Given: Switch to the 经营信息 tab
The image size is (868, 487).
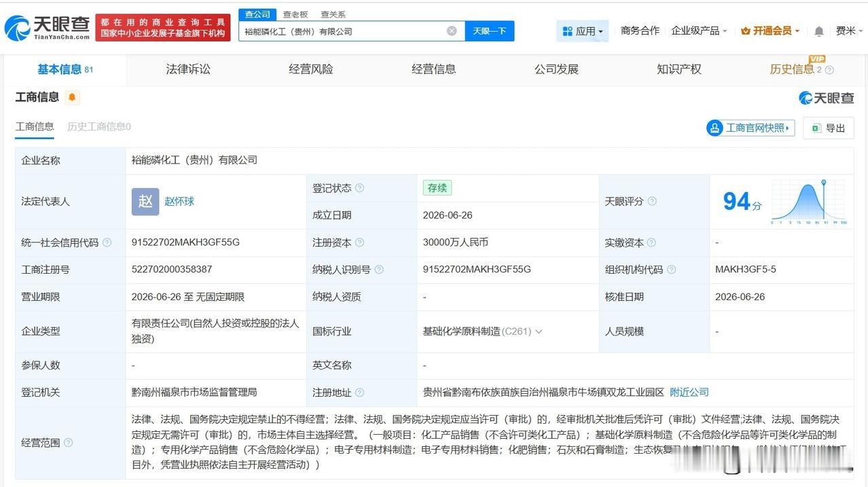Looking at the screenshot, I should point(433,69).
